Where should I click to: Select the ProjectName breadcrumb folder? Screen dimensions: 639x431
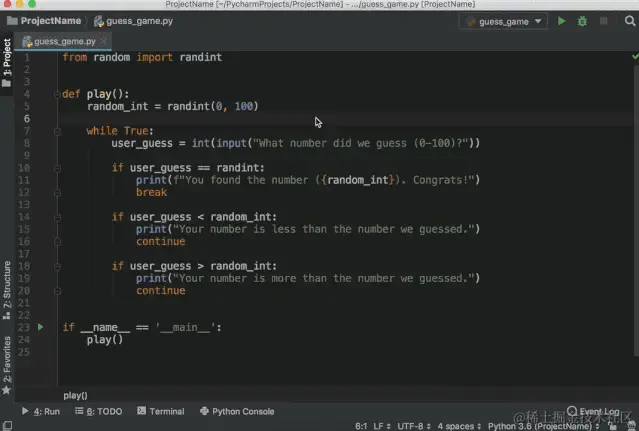[44, 21]
